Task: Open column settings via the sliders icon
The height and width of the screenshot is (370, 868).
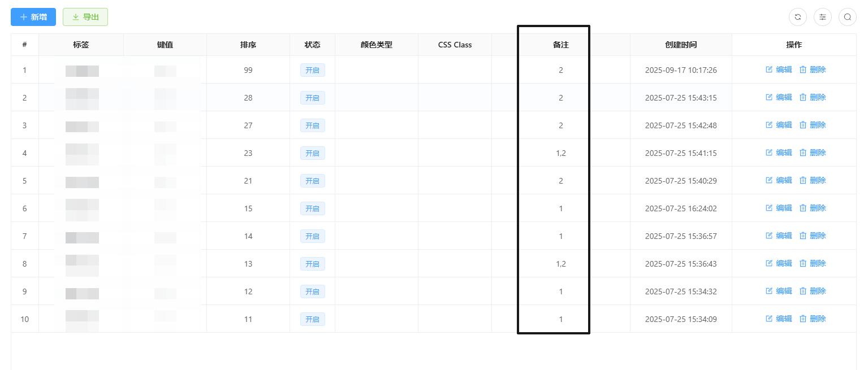Action: pos(822,17)
